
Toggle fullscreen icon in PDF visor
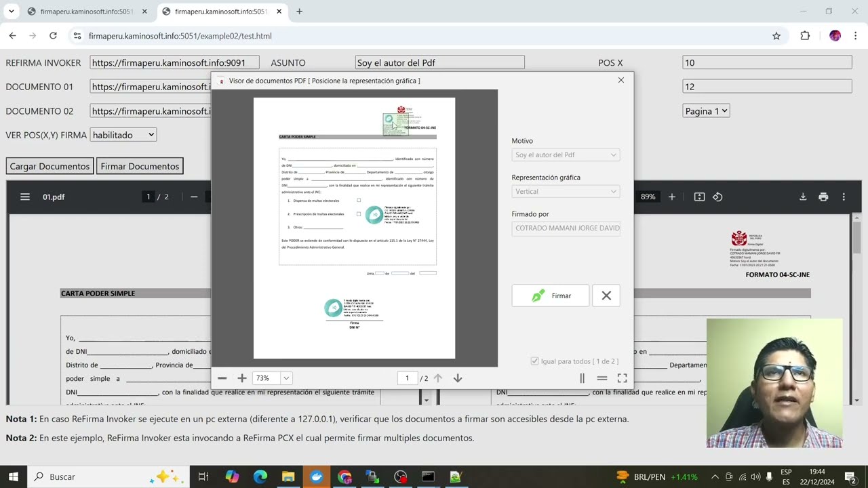click(x=622, y=378)
